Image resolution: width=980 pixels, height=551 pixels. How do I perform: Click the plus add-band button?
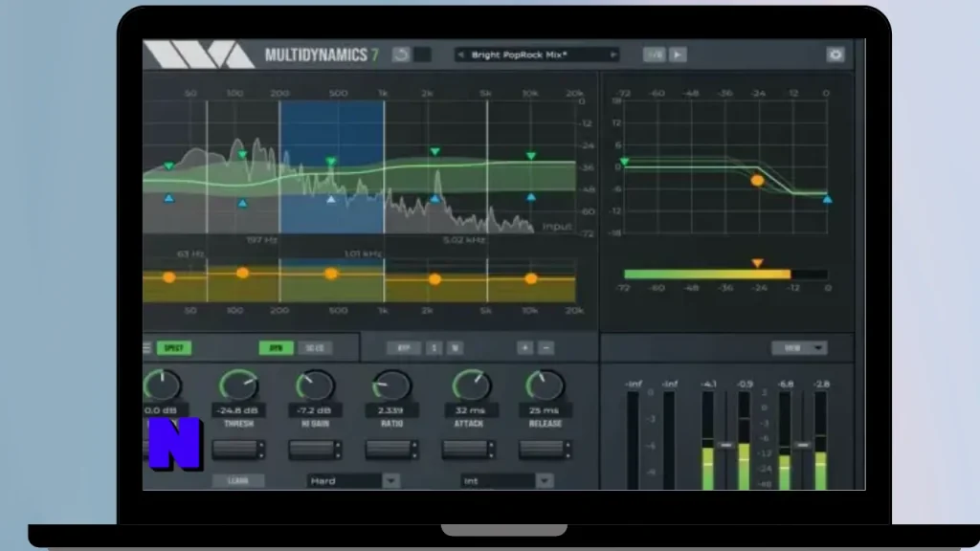[525, 348]
